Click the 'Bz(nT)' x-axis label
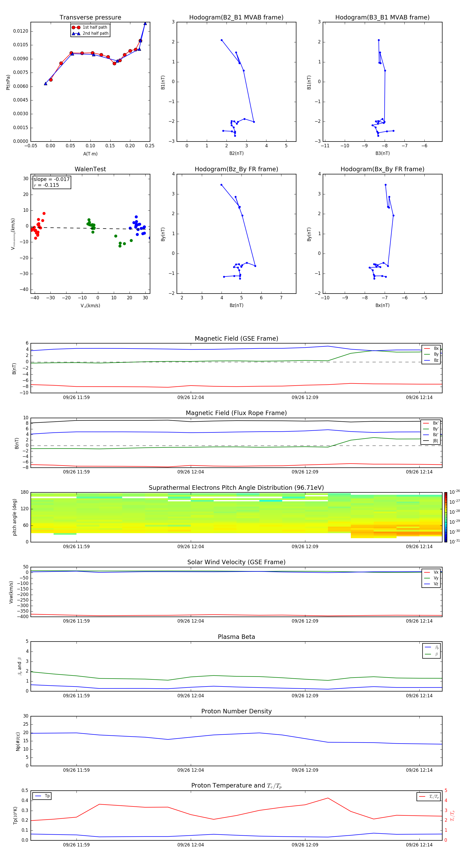The width and height of the screenshot is (473, 868). coord(236,305)
